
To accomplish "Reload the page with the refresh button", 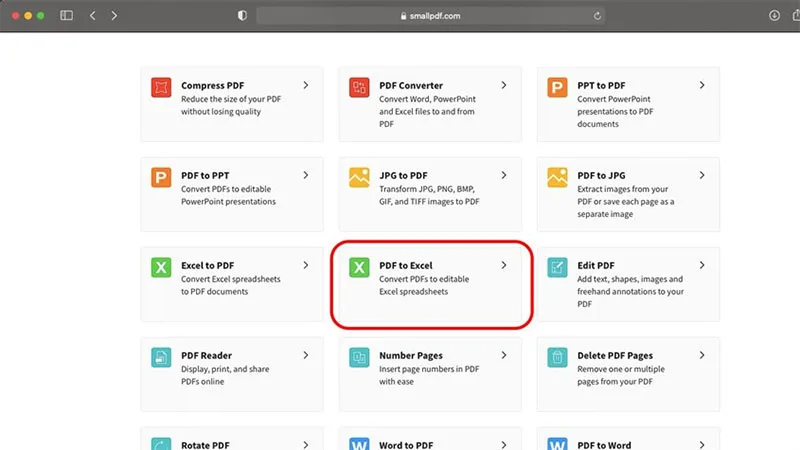I will point(597,16).
